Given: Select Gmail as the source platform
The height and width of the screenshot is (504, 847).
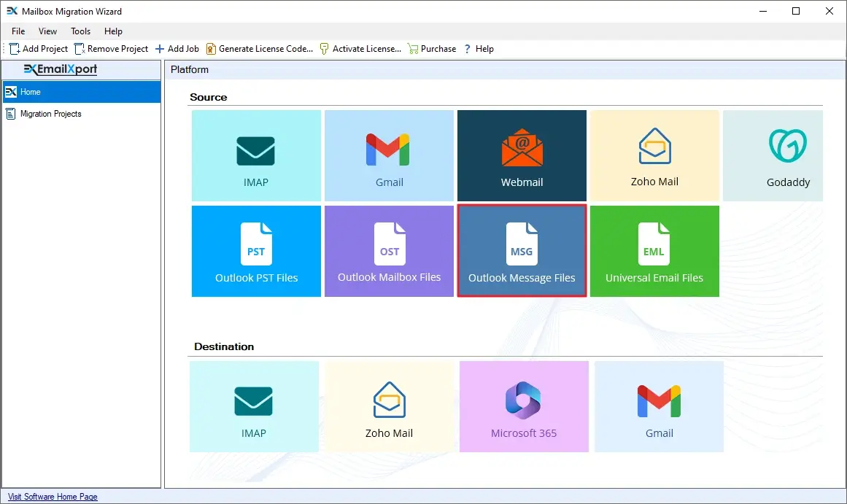Looking at the screenshot, I should [389, 155].
